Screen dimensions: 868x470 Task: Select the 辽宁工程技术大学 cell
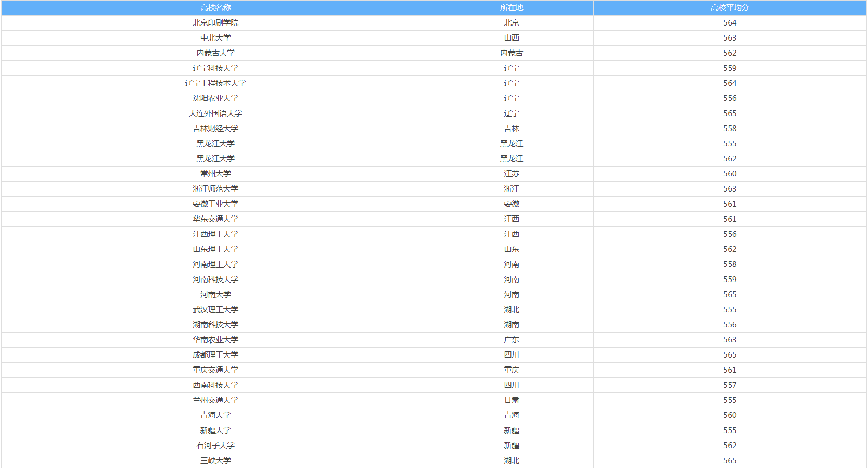tap(215, 83)
